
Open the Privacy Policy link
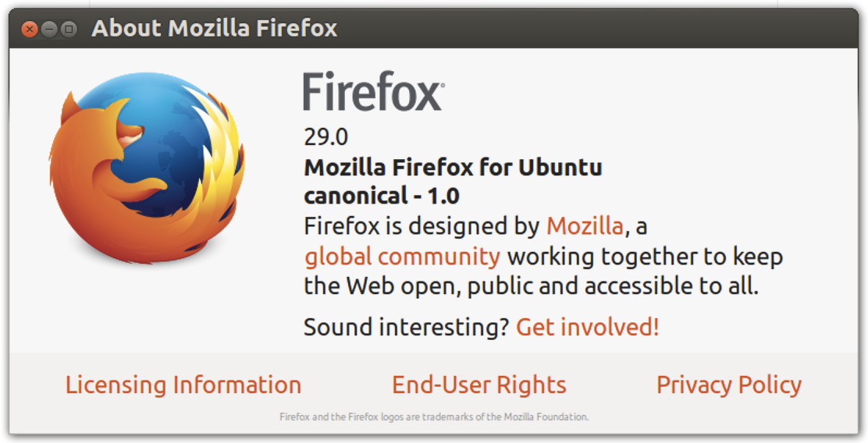tap(729, 385)
